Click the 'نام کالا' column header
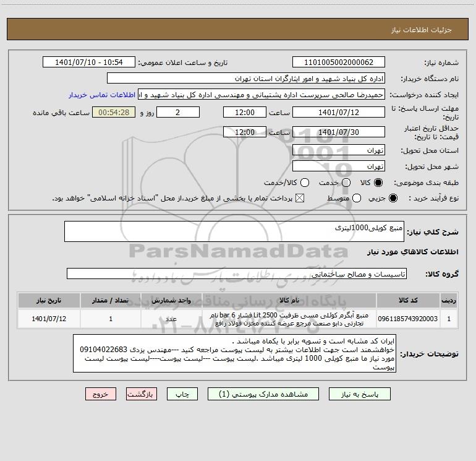The image size is (476, 461). [x=289, y=300]
